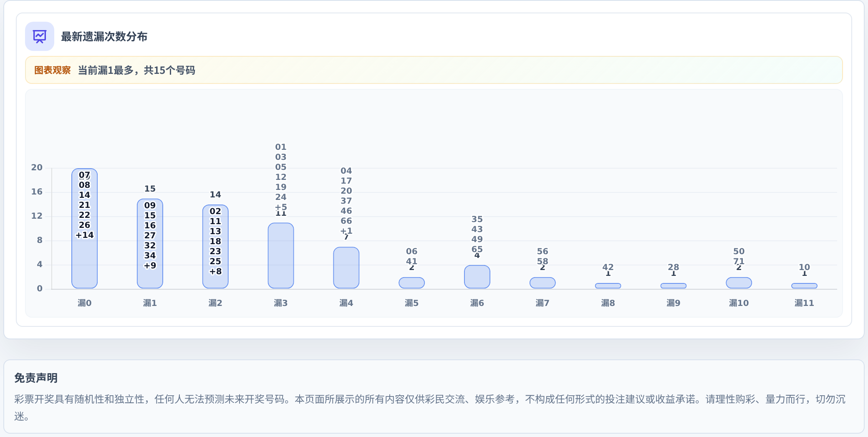Click the 最新遗漏次数分布 heading
Viewport: 868px width, 437px height.
(x=104, y=37)
